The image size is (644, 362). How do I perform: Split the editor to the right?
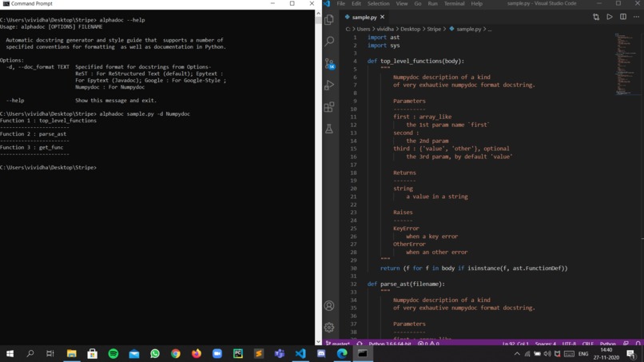pos(623,17)
